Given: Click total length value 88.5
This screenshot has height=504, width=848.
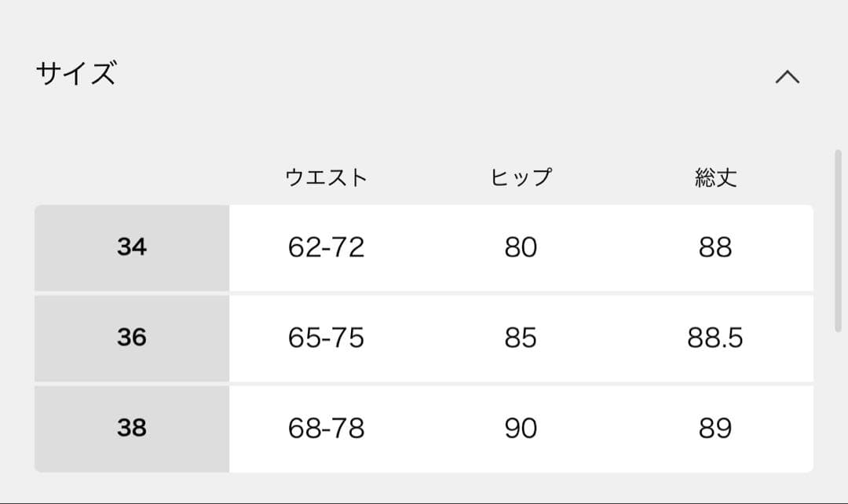Looking at the screenshot, I should pyautogui.click(x=715, y=338).
